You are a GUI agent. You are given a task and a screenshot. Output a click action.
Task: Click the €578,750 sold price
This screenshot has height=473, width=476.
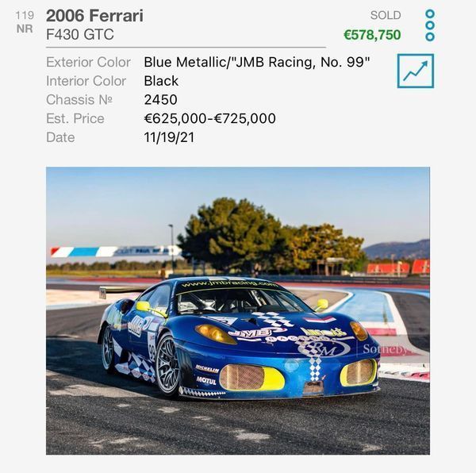click(x=372, y=35)
